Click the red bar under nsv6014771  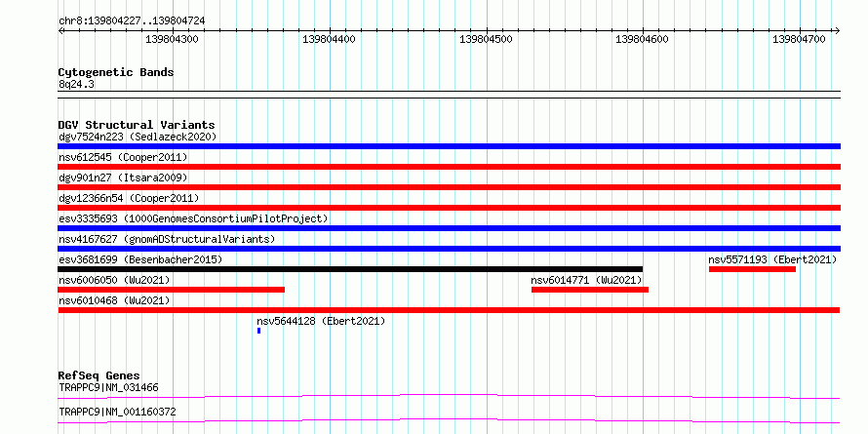(x=589, y=290)
